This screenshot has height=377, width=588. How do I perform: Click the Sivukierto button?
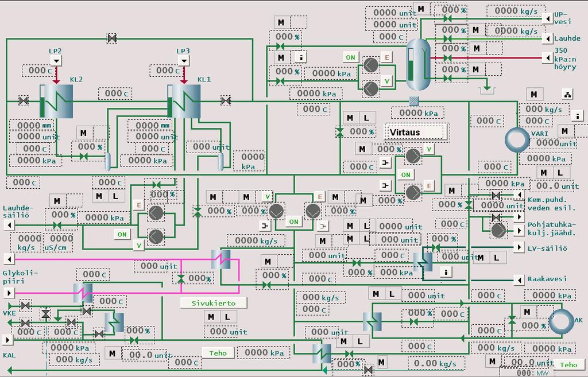[214, 303]
